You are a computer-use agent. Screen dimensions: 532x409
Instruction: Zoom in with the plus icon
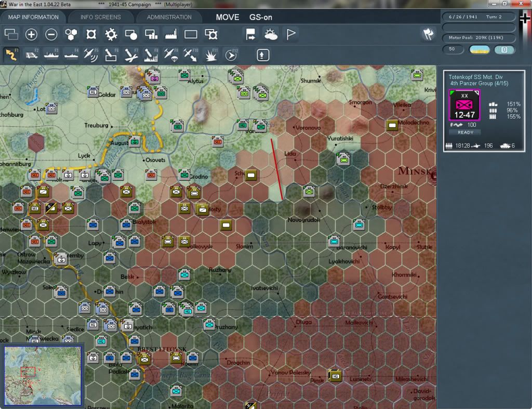tap(31, 34)
